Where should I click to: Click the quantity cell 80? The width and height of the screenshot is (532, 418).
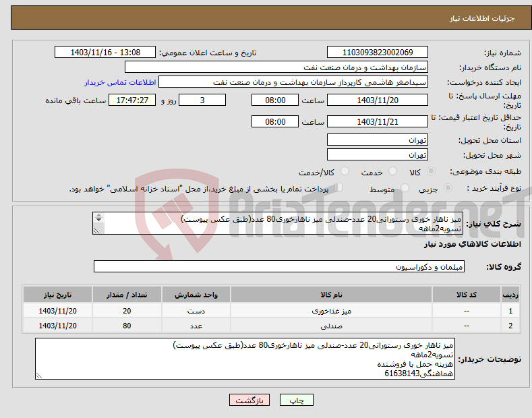pyautogui.click(x=127, y=326)
